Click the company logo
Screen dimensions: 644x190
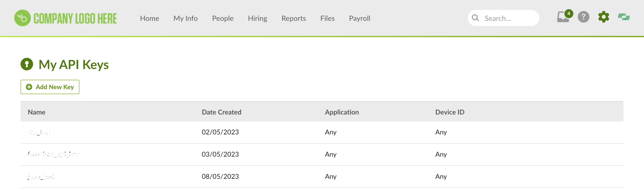point(66,18)
